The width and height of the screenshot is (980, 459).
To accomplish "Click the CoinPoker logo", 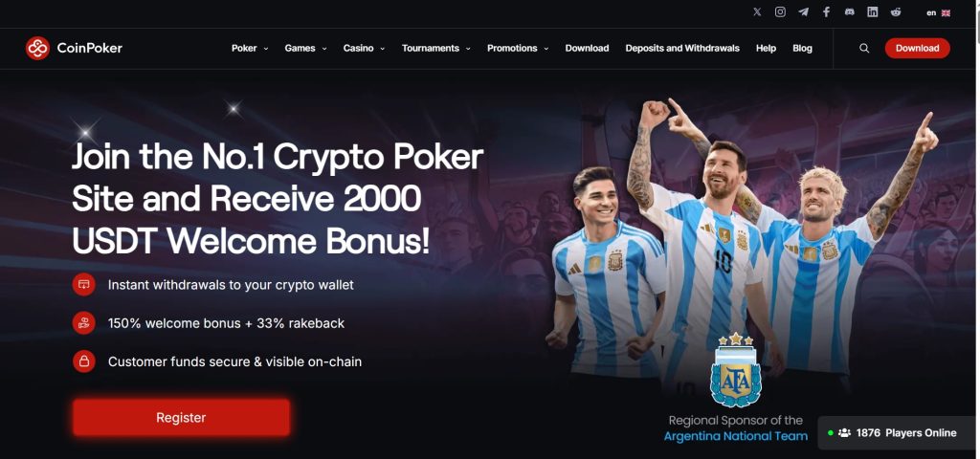I will (x=74, y=48).
